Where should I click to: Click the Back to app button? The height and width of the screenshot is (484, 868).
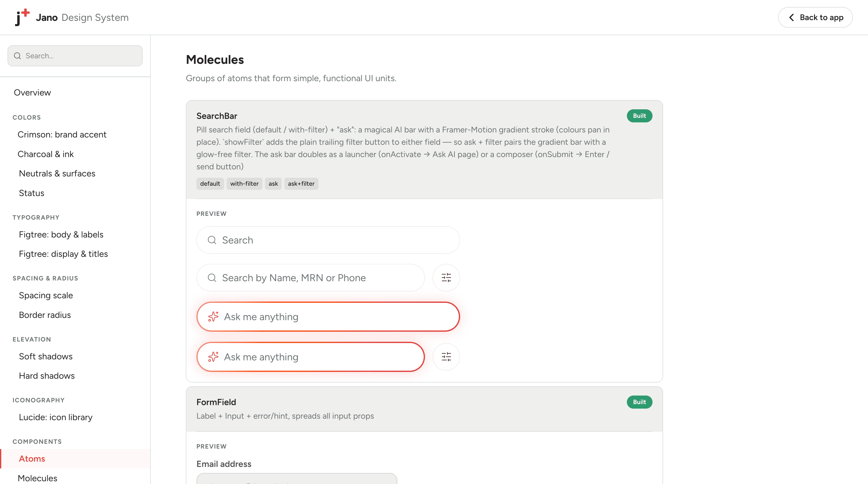[x=815, y=18]
